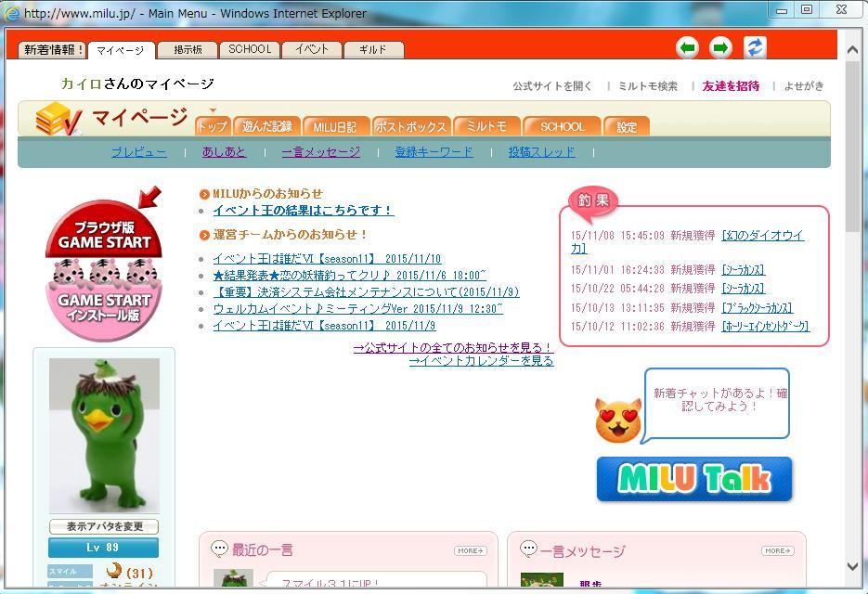Image resolution: width=868 pixels, height=594 pixels.
Task: Select the ポストボックス tab
Action: (411, 126)
